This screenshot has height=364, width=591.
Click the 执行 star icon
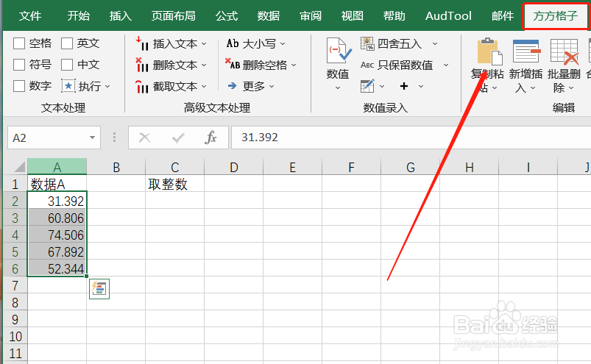pyautogui.click(x=68, y=86)
